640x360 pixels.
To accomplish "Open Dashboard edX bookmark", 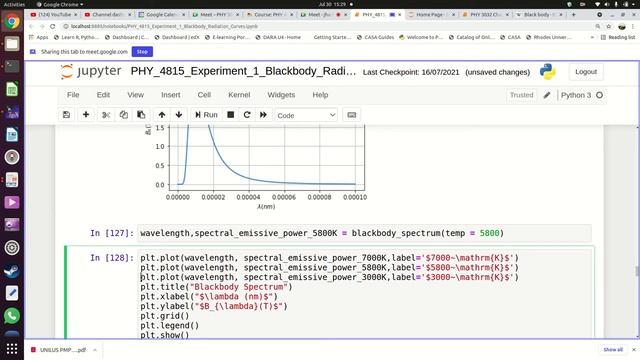I will (176, 37).
